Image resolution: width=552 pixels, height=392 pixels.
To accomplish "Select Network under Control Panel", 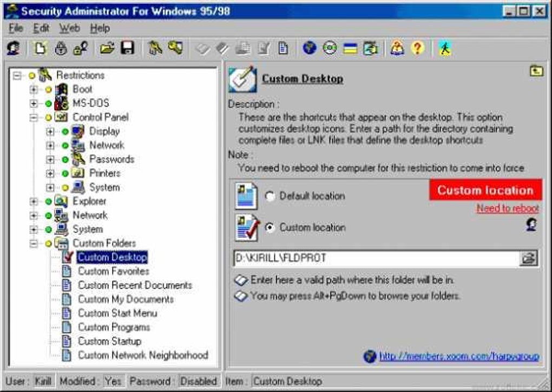I will [107, 145].
